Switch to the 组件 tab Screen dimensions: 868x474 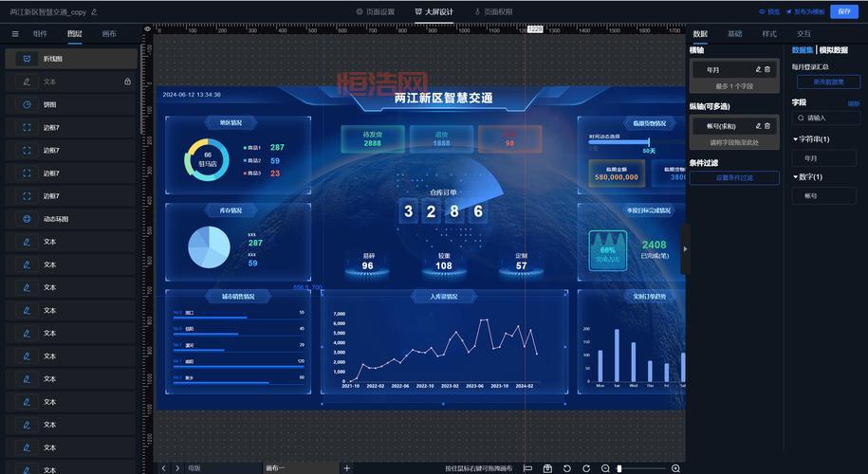coord(40,34)
